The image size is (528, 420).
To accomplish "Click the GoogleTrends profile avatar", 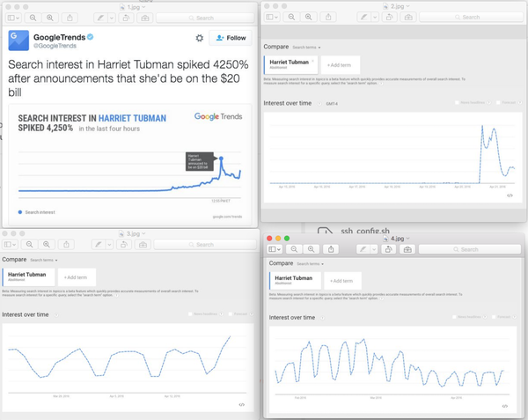I will pos(18,41).
